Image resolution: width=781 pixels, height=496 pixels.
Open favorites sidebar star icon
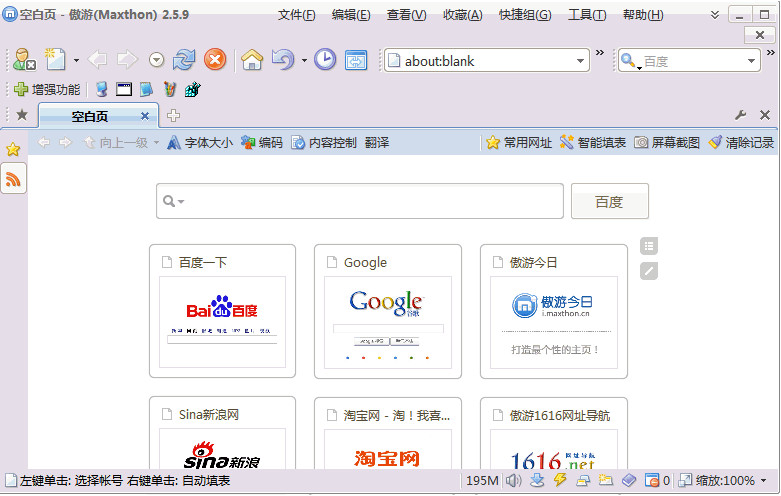click(13, 149)
